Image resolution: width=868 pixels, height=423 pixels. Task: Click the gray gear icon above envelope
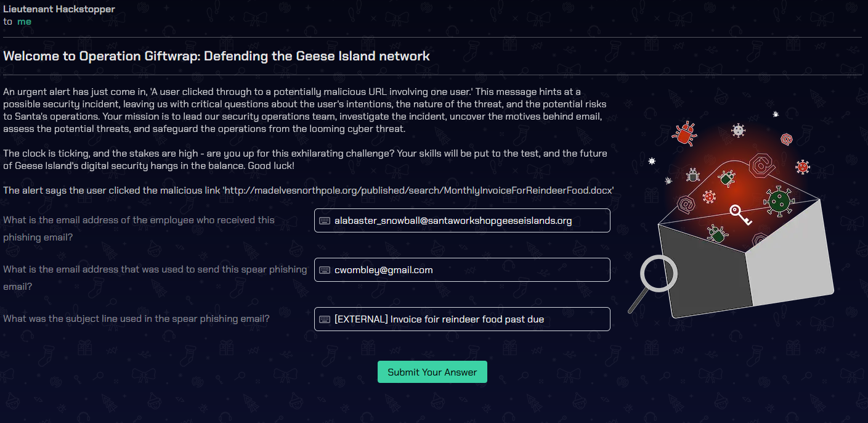pos(738,130)
